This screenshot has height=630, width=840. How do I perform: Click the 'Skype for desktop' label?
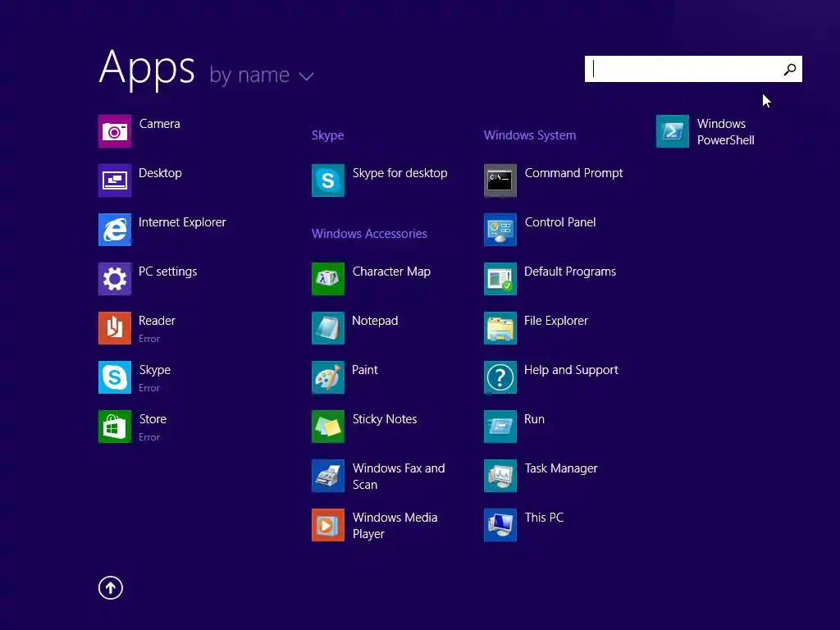[399, 173]
